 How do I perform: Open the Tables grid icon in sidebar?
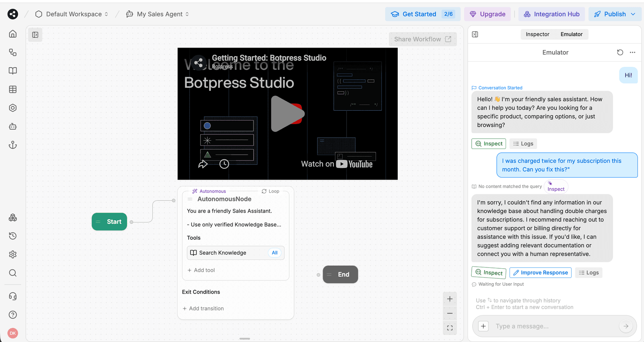tap(13, 89)
